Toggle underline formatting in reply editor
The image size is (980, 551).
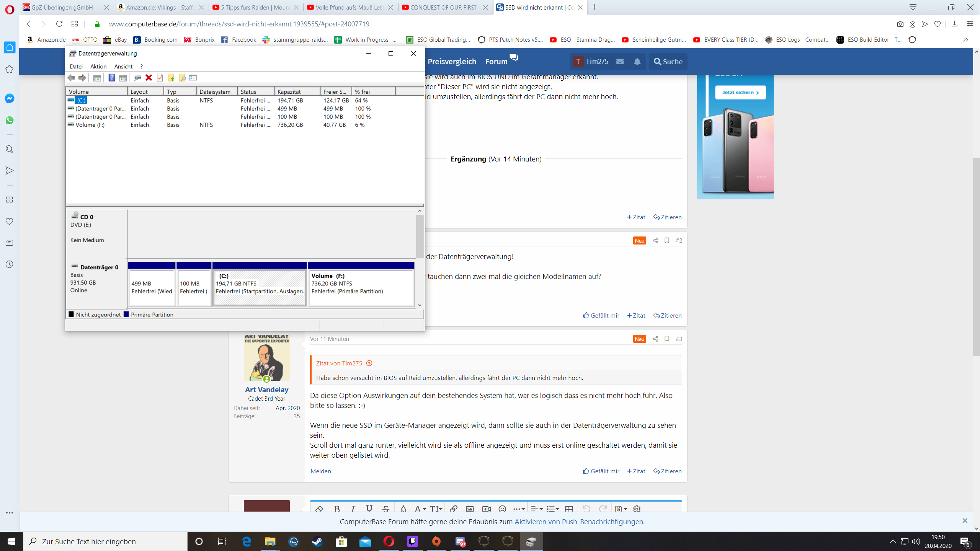369,509
